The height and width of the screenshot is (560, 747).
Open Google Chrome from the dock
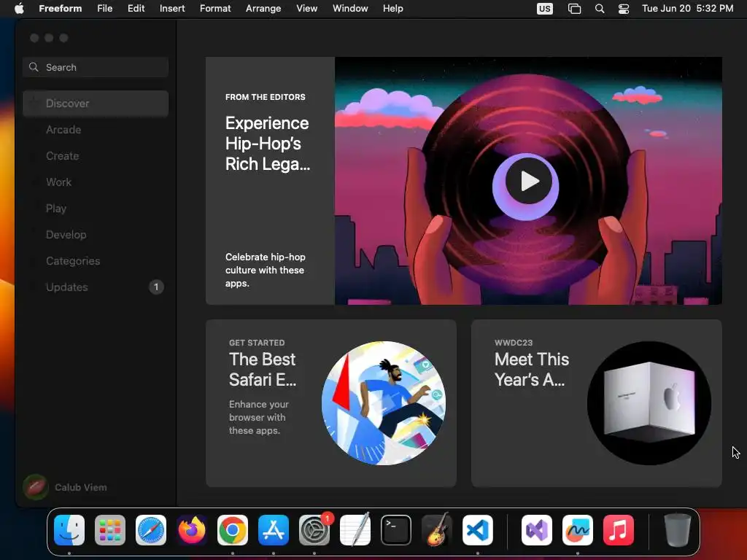coord(233,530)
